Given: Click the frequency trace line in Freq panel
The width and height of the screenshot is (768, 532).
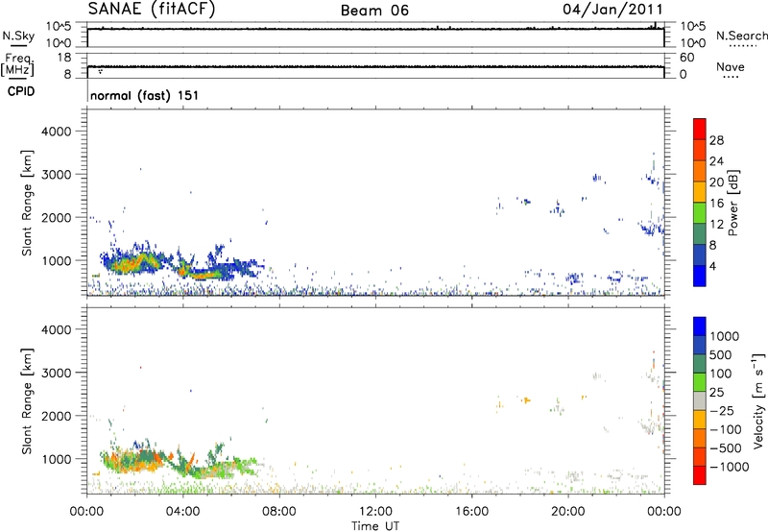Looking at the screenshot, I should point(375,66).
